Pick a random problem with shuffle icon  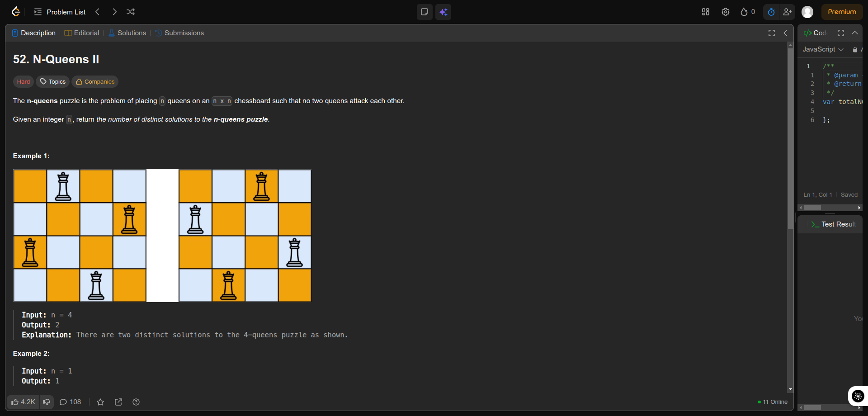click(131, 12)
